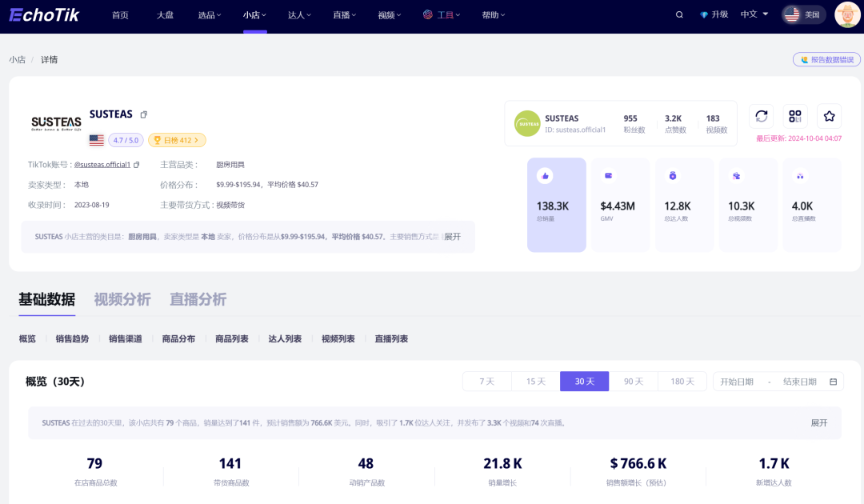Click 小店 breadcrumb link
864x504 pixels.
pos(17,59)
